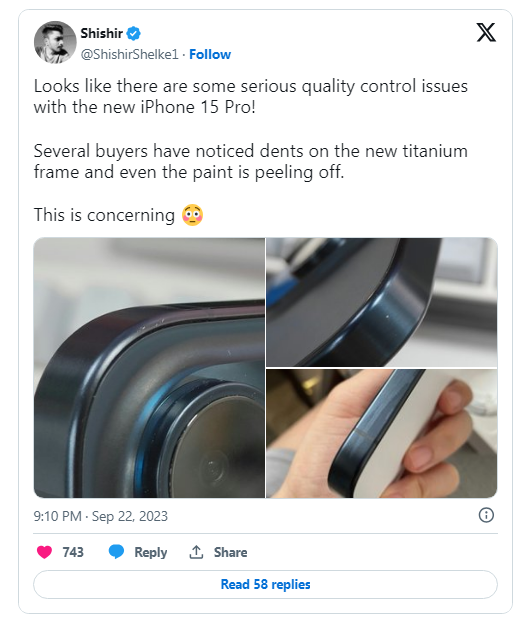Open the @ShishirShelke1 handle link

coord(130,54)
